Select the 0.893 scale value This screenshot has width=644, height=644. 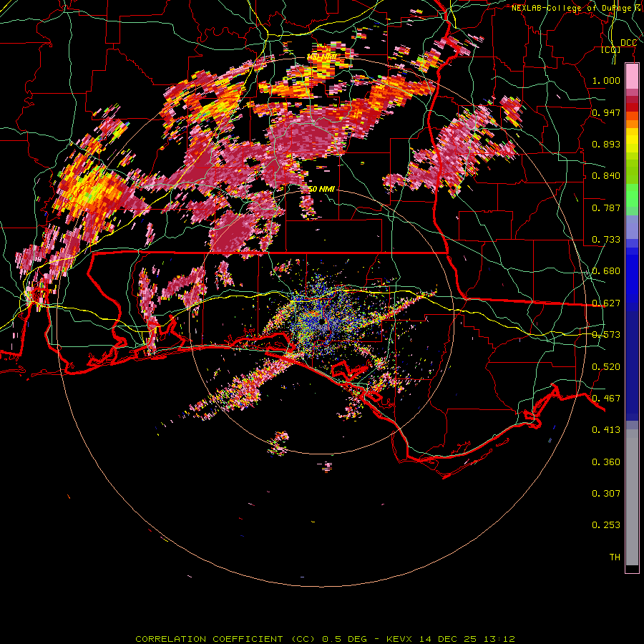tap(606, 144)
